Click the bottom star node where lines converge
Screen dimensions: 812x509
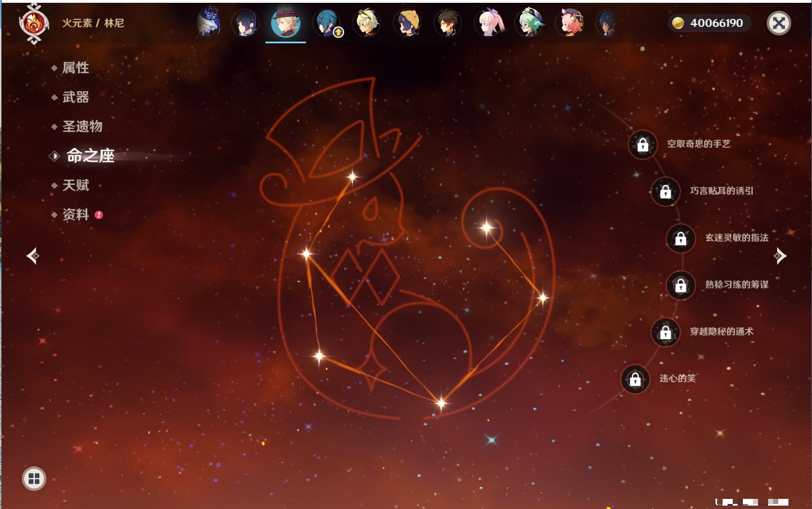(x=441, y=403)
